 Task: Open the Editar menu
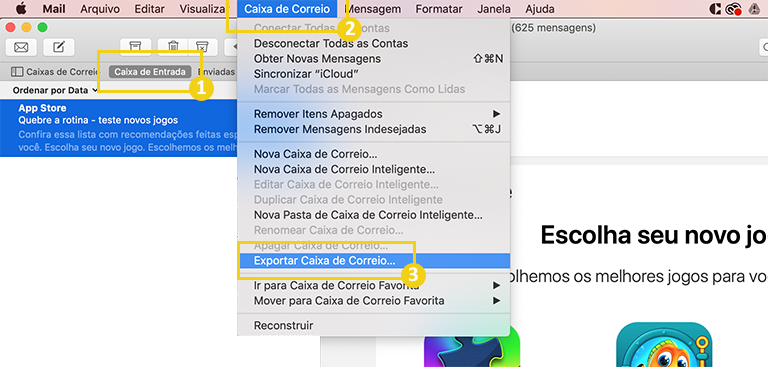(x=149, y=9)
